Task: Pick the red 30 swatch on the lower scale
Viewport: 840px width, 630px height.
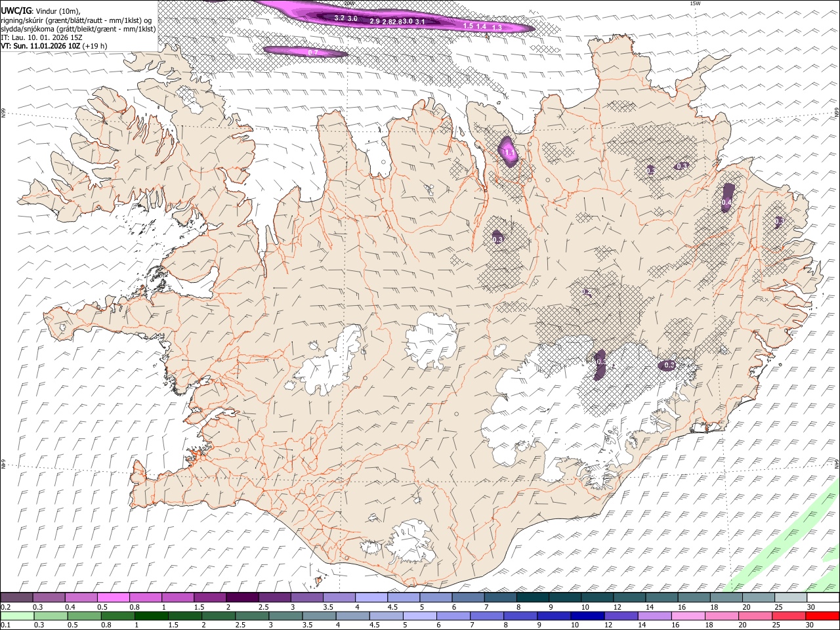Action: coord(822,616)
